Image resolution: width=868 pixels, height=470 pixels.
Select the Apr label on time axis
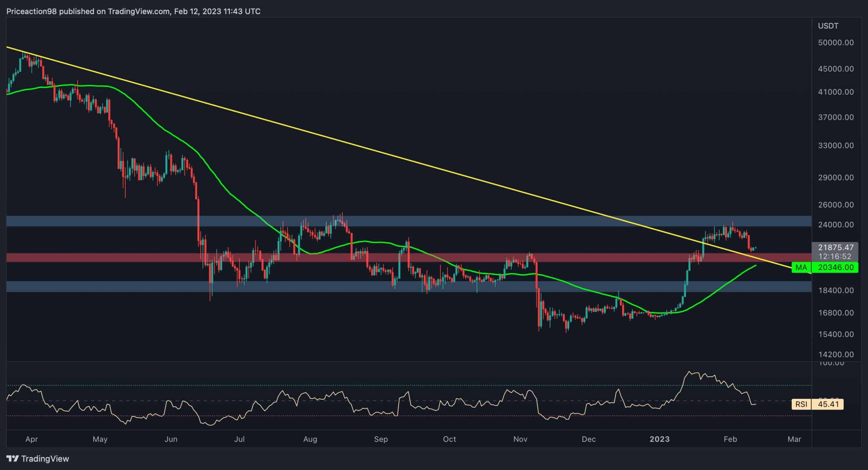32,439
